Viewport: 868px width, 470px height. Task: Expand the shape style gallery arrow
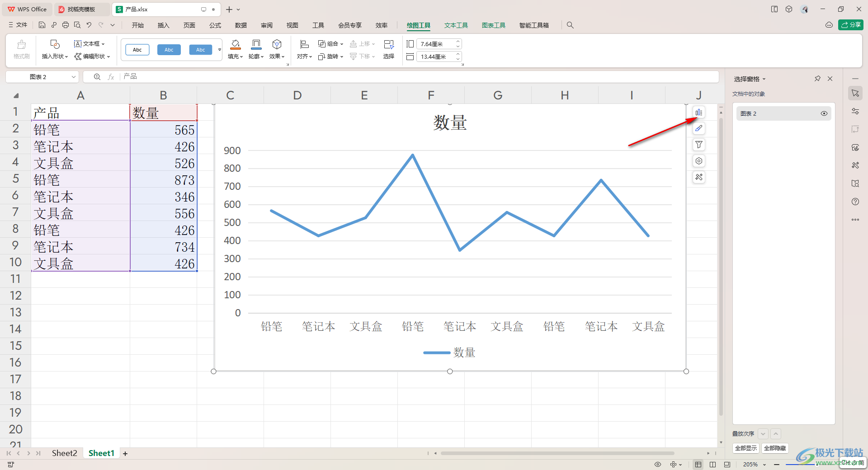pos(220,50)
